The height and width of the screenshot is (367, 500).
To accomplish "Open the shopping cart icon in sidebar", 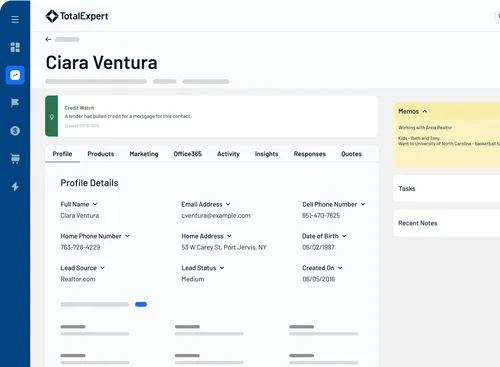I will pos(15,158).
